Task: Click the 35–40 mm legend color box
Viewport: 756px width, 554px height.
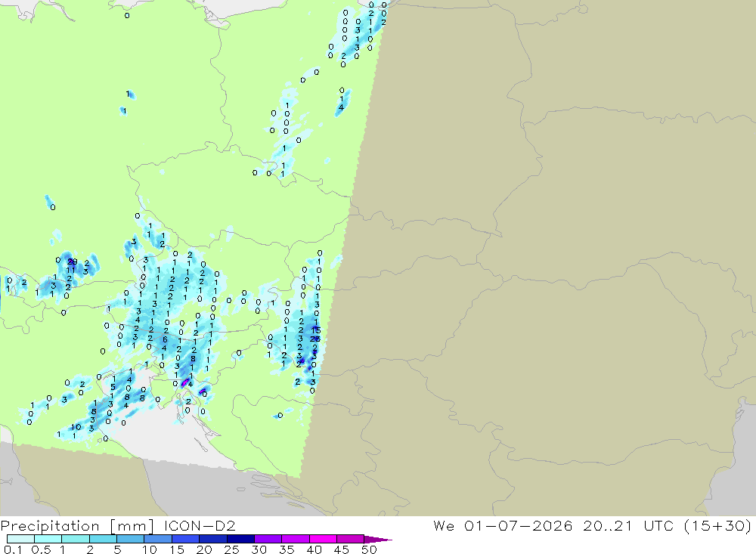Action: coord(296,539)
